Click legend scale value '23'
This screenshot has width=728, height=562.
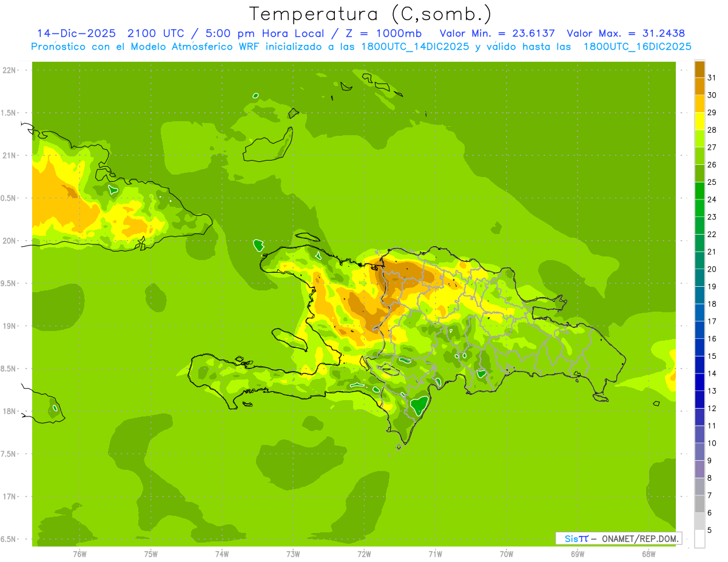tap(712, 217)
